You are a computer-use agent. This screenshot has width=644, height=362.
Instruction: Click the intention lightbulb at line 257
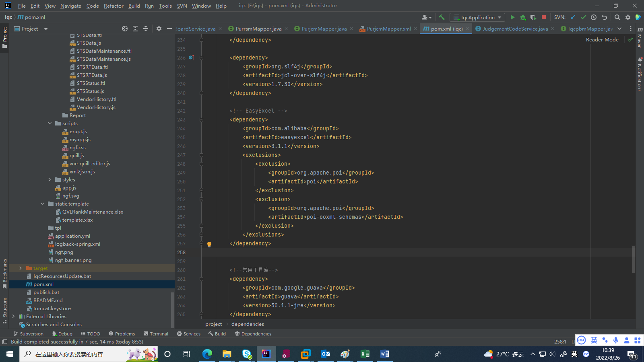209,244
